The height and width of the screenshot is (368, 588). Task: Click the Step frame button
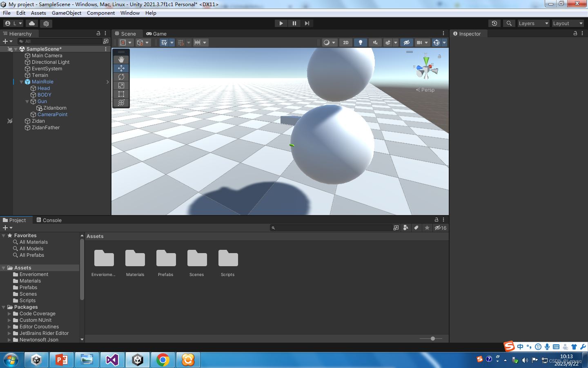tap(307, 23)
